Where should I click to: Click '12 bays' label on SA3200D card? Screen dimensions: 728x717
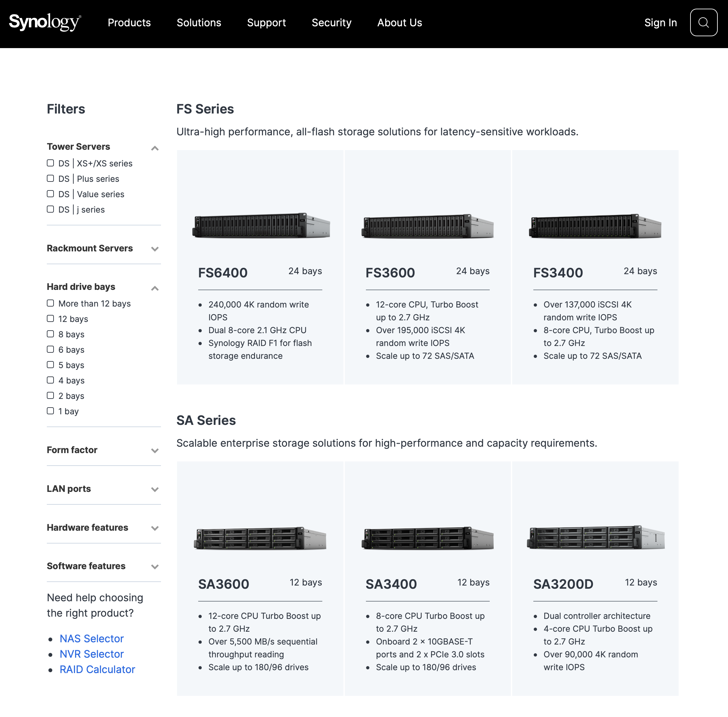pos(641,583)
